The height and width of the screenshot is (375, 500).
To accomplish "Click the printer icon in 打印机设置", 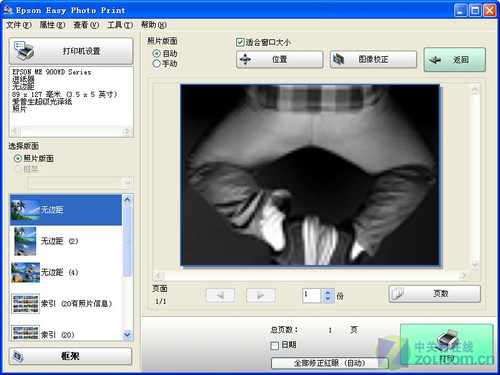I will point(24,51).
